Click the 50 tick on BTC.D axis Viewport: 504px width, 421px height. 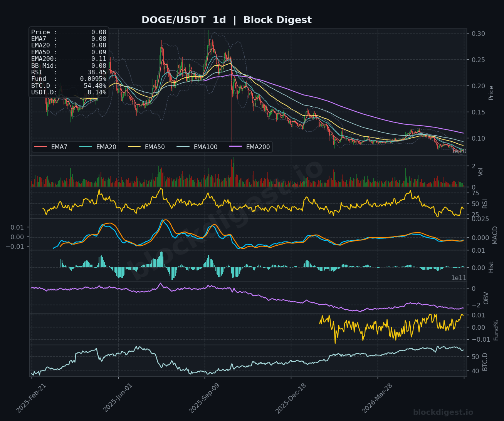pyautogui.click(x=475, y=357)
